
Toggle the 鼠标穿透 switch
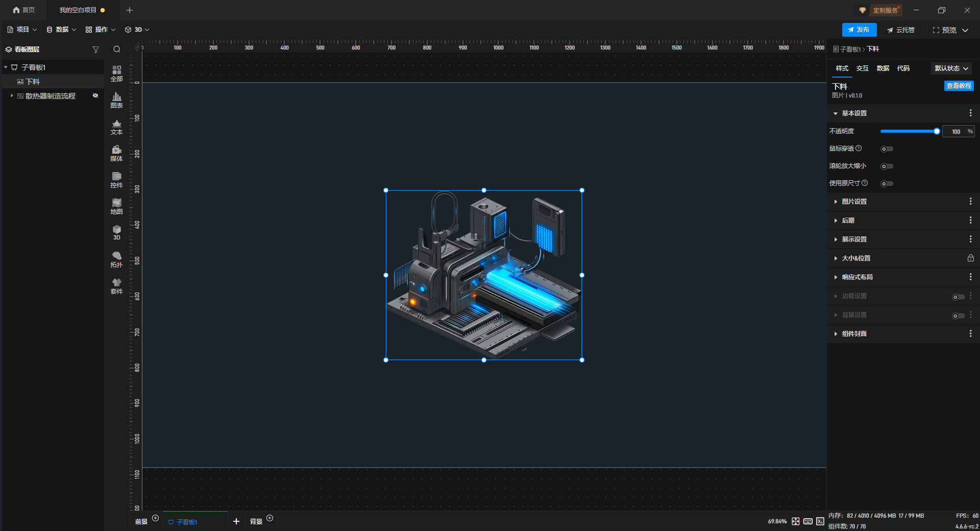point(887,149)
